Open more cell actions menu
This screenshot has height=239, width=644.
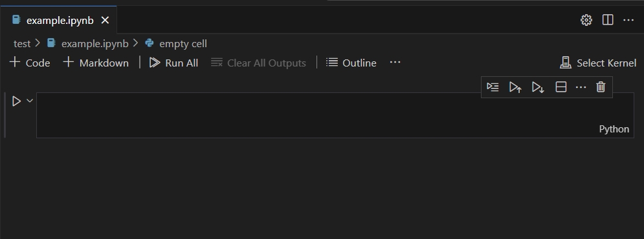(581, 87)
